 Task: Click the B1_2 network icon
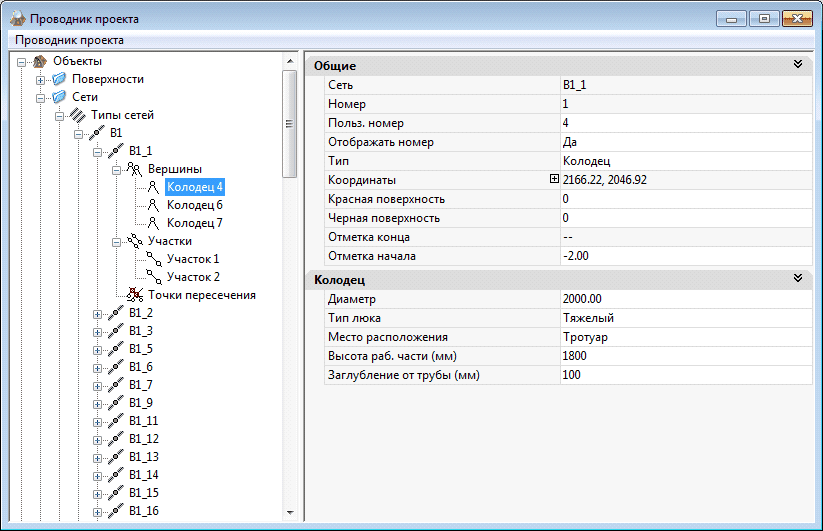(x=115, y=313)
